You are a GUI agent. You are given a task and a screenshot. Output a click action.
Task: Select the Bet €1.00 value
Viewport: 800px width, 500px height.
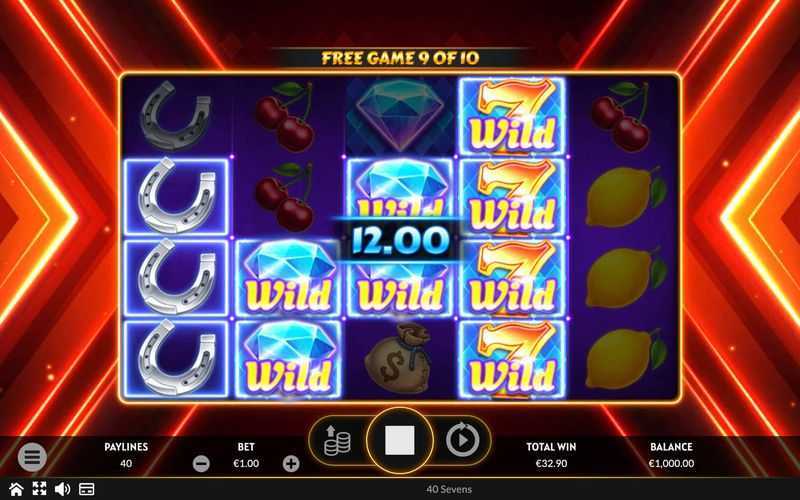click(x=246, y=464)
